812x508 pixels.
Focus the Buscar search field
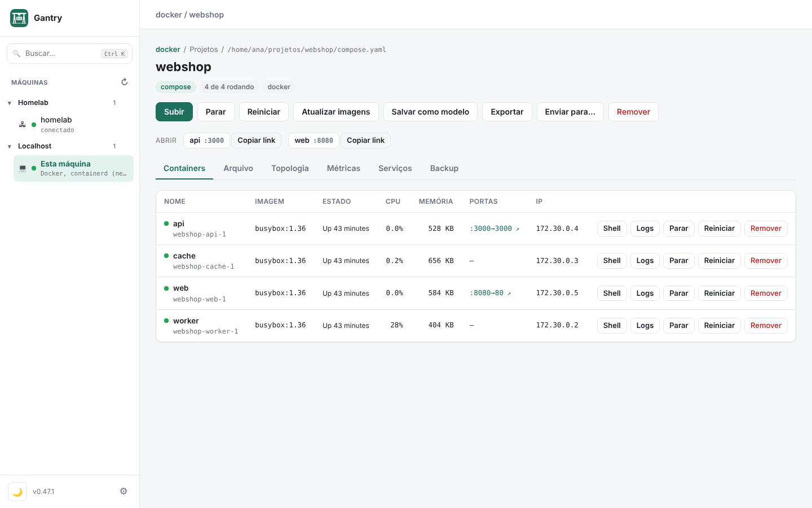(x=70, y=54)
